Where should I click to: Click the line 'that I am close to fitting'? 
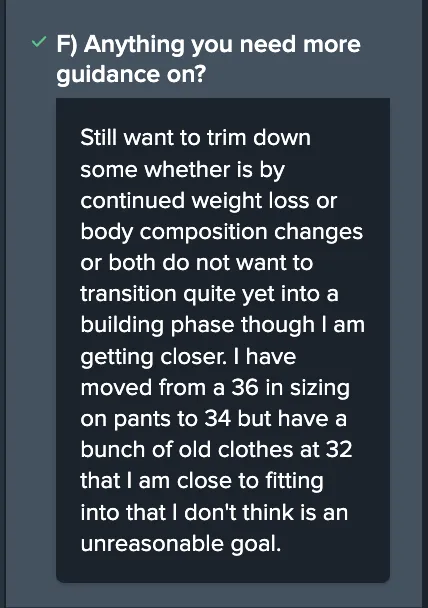202,481
